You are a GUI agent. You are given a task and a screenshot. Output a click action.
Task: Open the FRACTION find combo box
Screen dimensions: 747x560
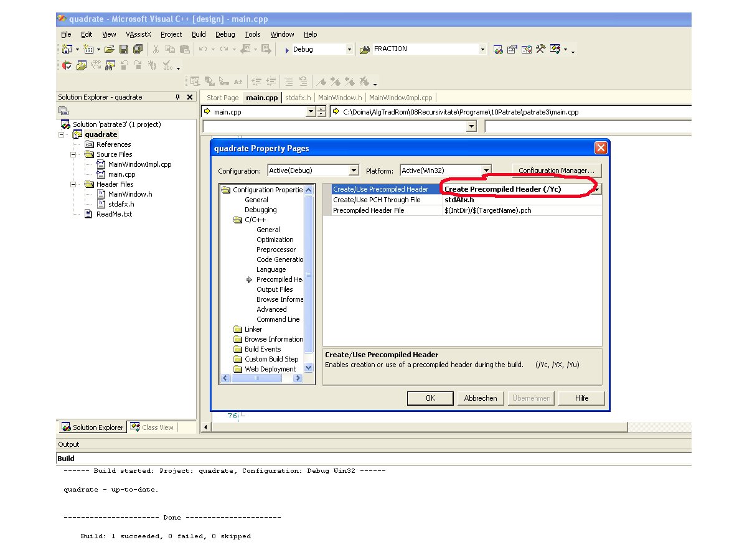482,49
